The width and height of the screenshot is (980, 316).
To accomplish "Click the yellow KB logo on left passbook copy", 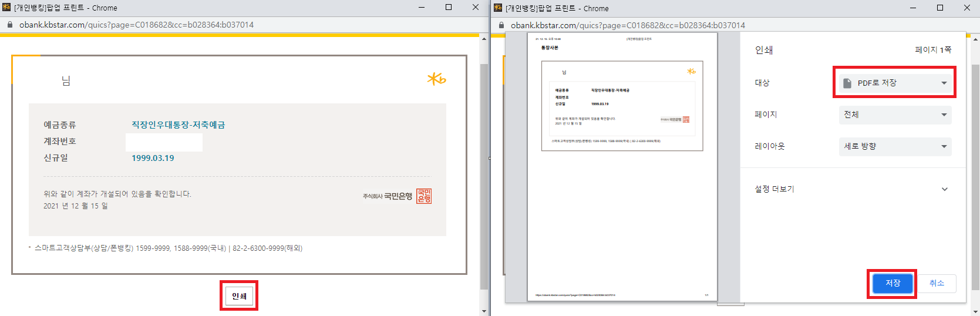I will pyautogui.click(x=436, y=79).
